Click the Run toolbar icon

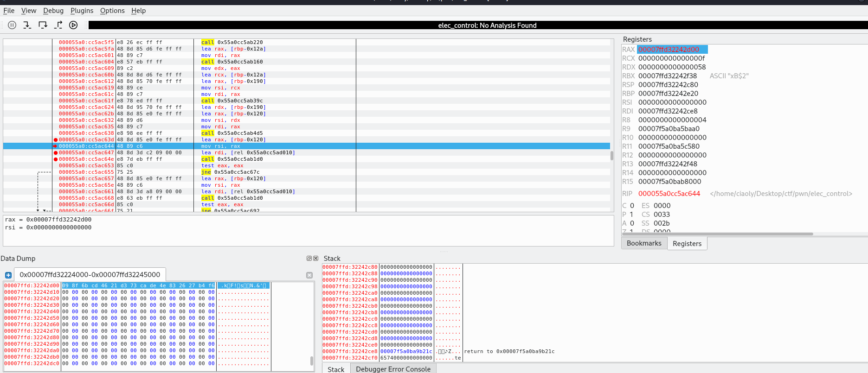point(73,25)
